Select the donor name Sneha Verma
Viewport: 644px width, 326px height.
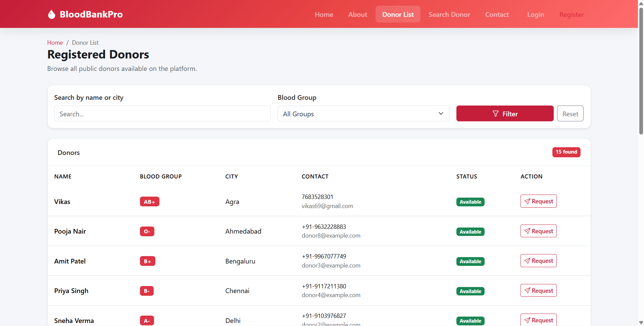[74, 321]
